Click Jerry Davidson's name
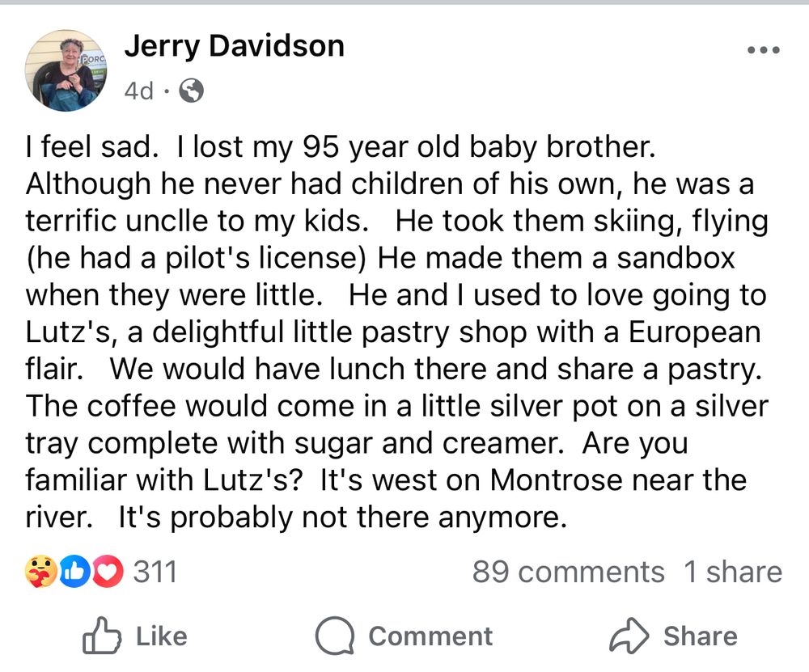The height and width of the screenshot is (672, 809). point(235,46)
